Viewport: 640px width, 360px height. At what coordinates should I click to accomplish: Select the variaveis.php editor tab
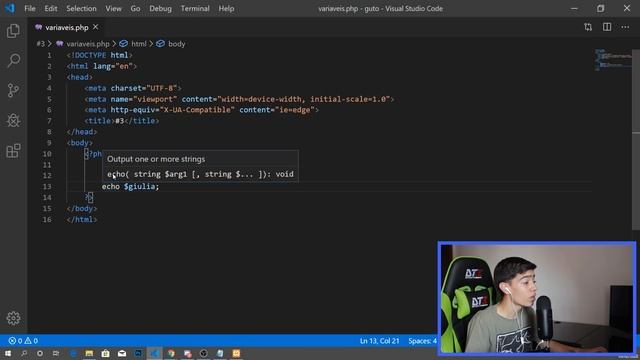(67, 27)
